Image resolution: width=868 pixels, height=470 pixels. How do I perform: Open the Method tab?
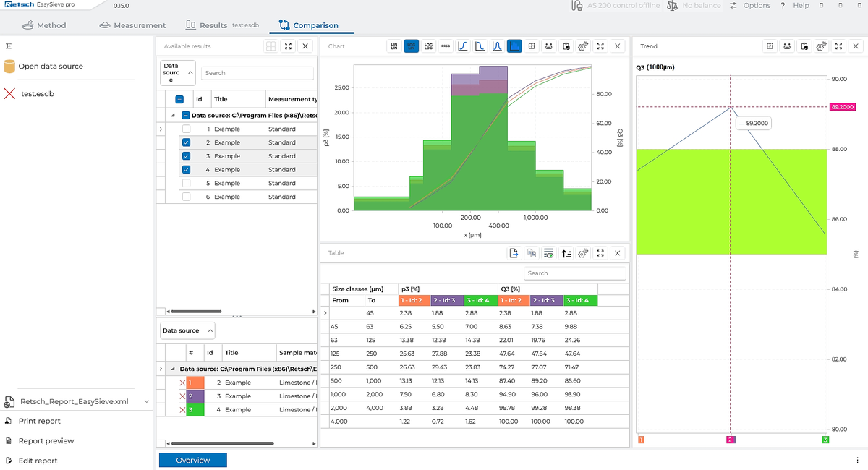point(45,25)
